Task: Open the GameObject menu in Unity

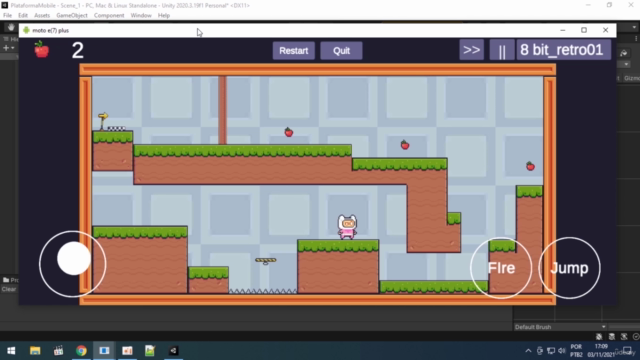Action: (72, 16)
